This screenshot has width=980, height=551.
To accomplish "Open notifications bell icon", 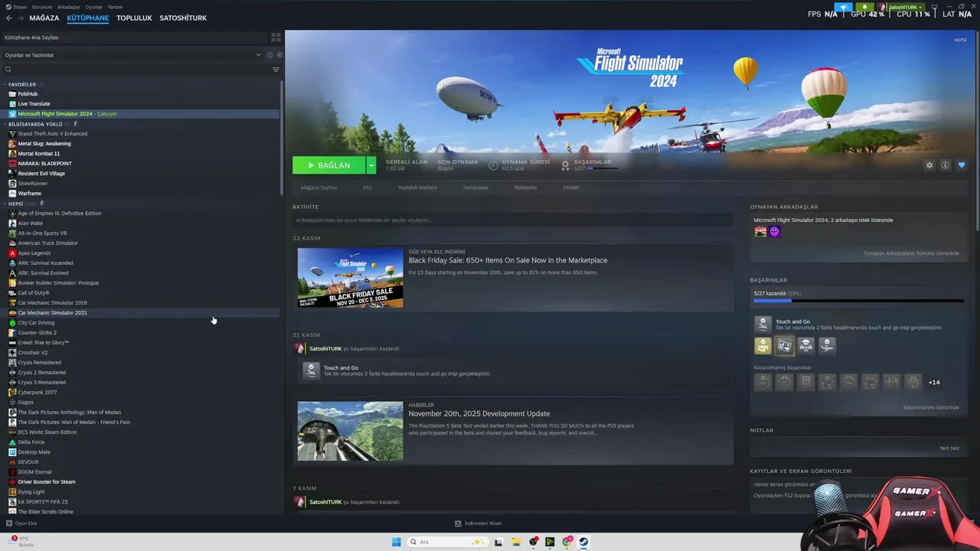I will pos(865,7).
